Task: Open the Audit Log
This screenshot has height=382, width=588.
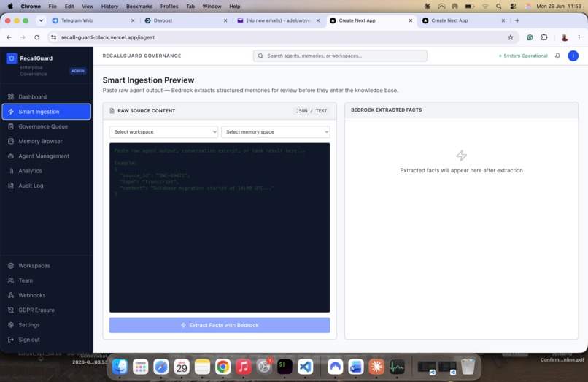Action: point(47,186)
